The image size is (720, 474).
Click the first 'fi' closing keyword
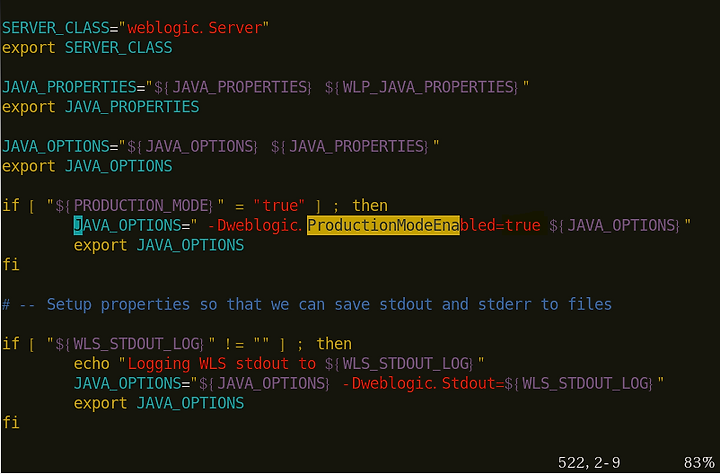pos(11,265)
